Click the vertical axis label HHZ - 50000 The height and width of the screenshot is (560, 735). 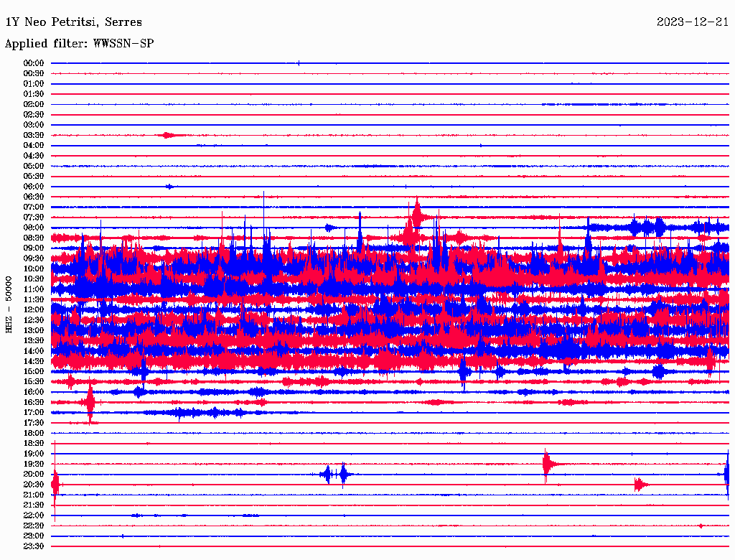(9, 305)
